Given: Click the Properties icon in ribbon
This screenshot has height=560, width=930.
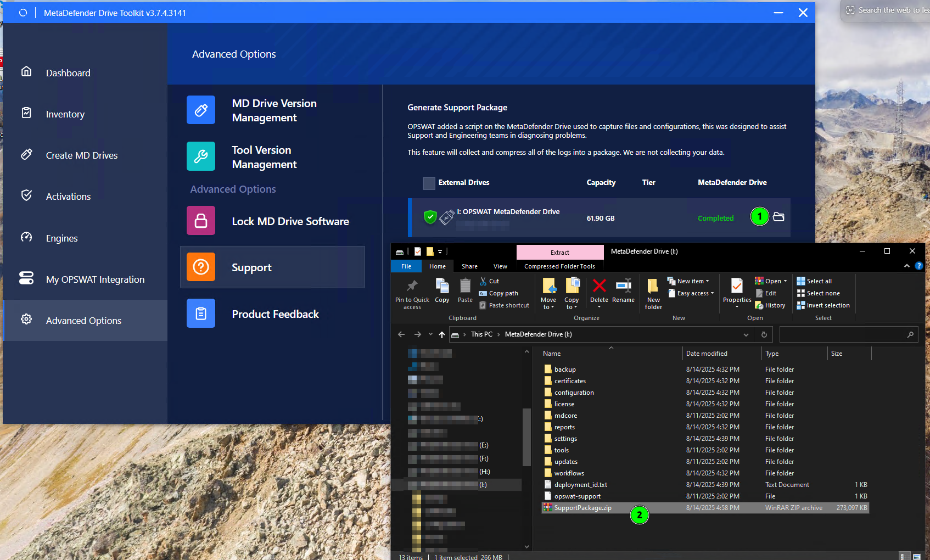Looking at the screenshot, I should pyautogui.click(x=737, y=285).
